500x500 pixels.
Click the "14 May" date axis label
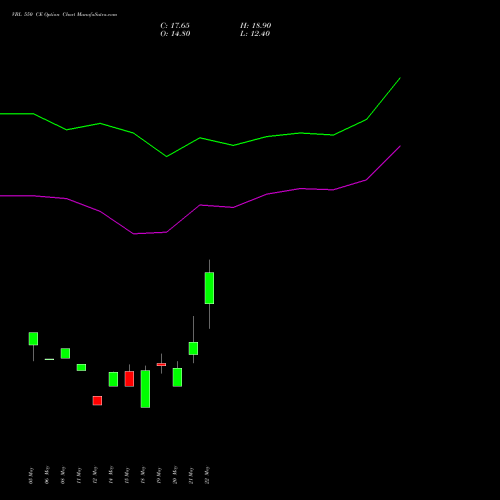pyautogui.click(x=111, y=475)
